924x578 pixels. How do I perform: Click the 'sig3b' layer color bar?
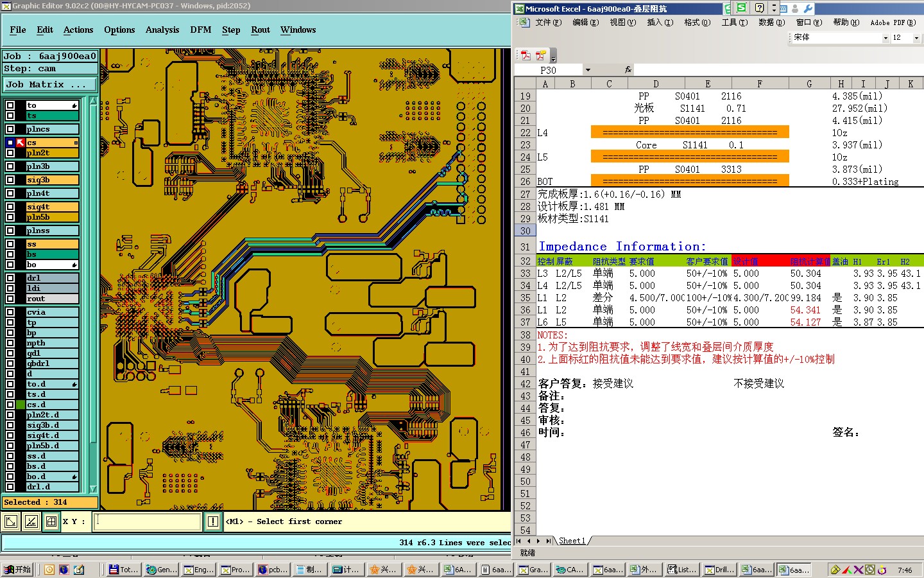52,180
